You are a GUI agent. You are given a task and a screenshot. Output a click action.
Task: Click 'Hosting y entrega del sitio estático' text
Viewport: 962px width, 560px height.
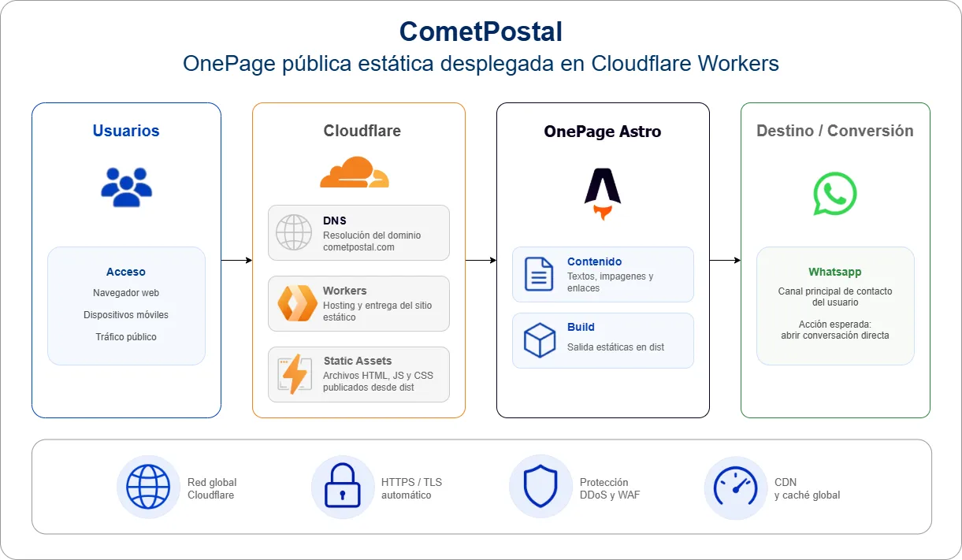[x=377, y=311]
